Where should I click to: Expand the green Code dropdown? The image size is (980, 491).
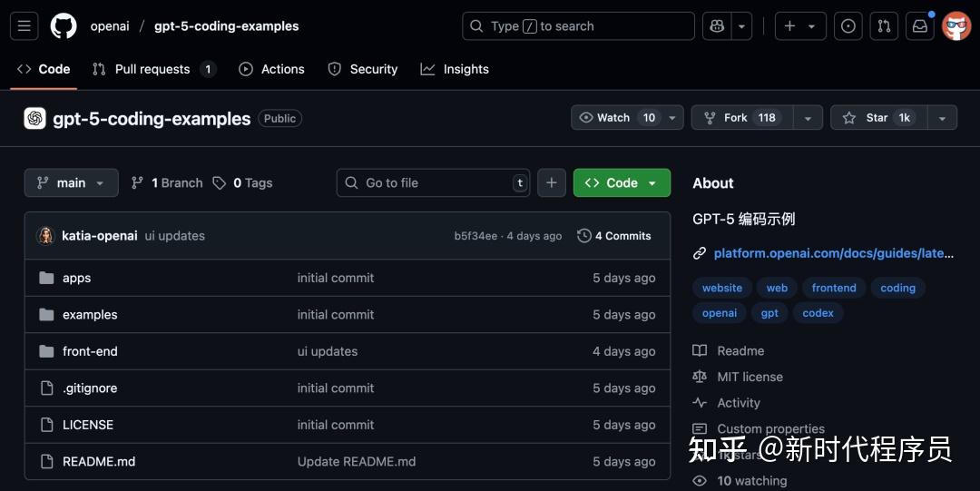[622, 182]
